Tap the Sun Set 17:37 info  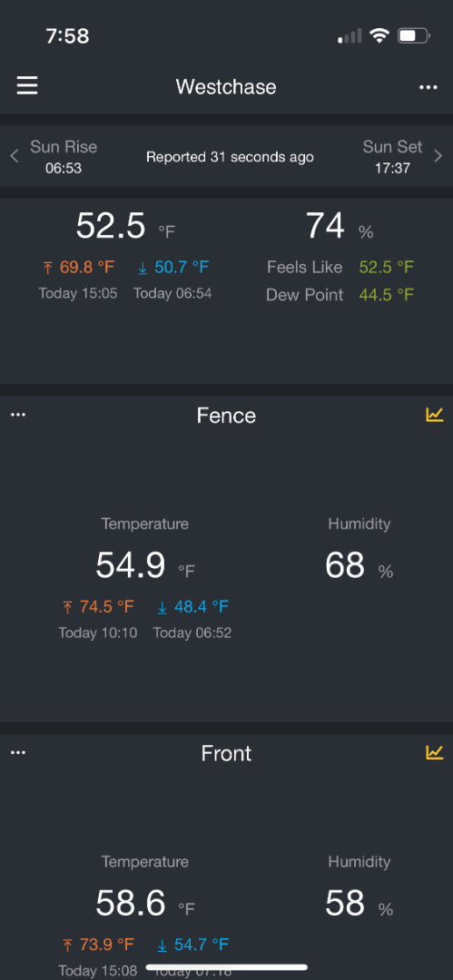pos(392,157)
